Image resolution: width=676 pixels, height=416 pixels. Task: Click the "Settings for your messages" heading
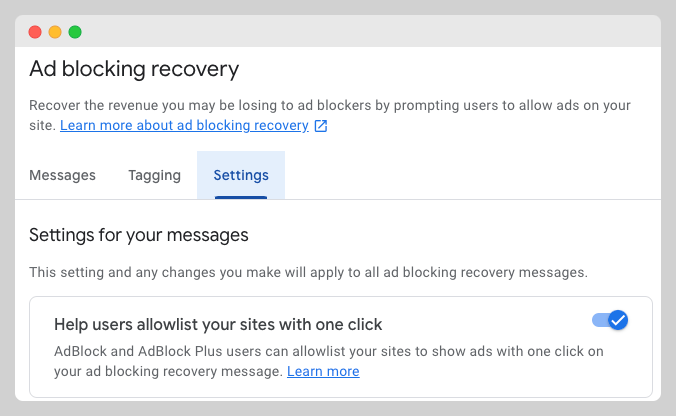point(138,236)
